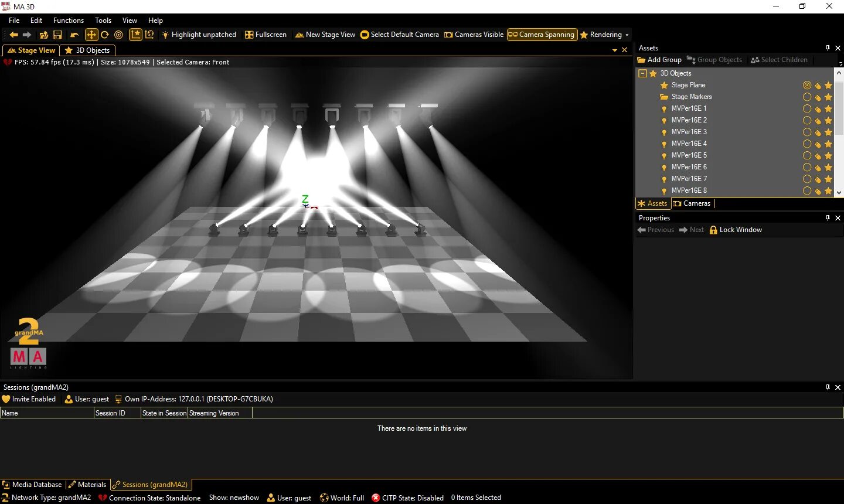
Task: Click the Connection State broken heart icon
Action: (x=103, y=498)
